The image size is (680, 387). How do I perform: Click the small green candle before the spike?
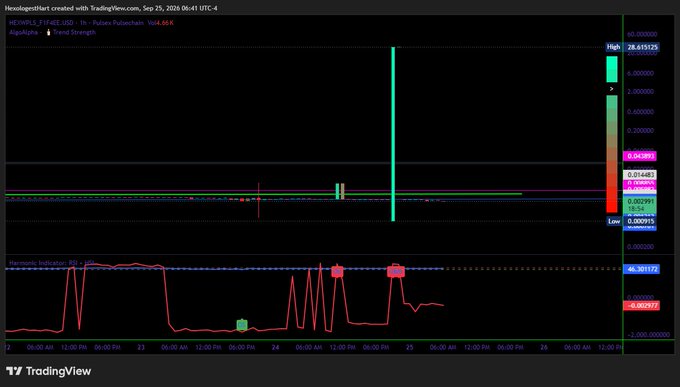click(337, 191)
